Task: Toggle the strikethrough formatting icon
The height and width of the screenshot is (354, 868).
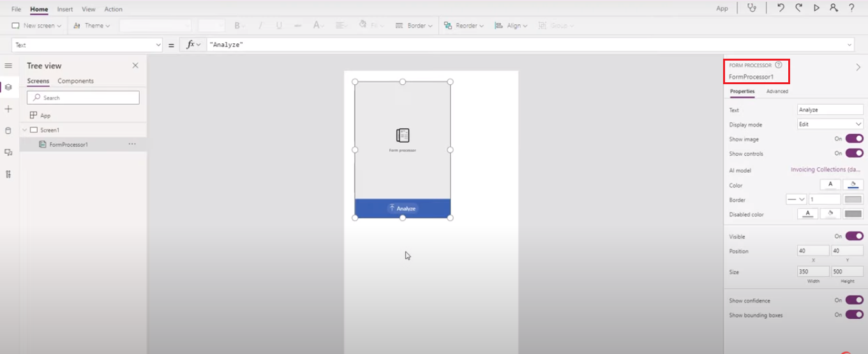Action: point(297,26)
